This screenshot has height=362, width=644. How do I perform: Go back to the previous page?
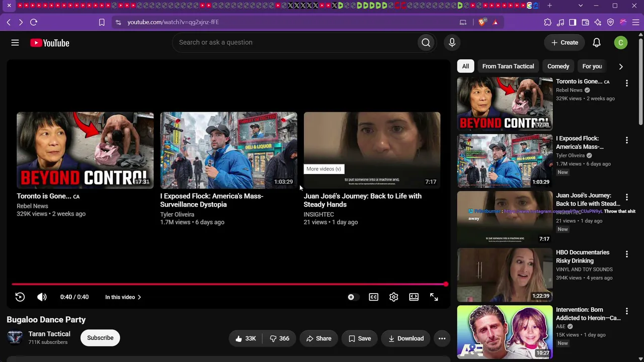[9, 22]
